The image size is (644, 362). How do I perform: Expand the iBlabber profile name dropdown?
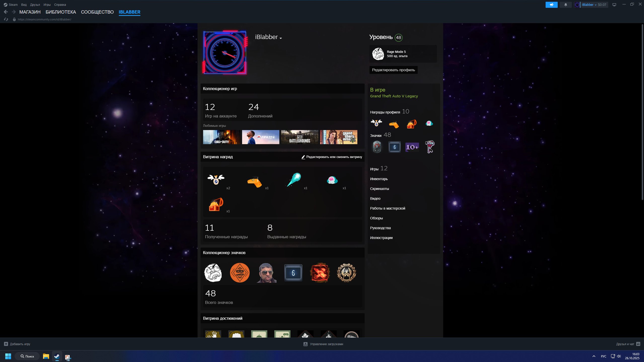[281, 38]
